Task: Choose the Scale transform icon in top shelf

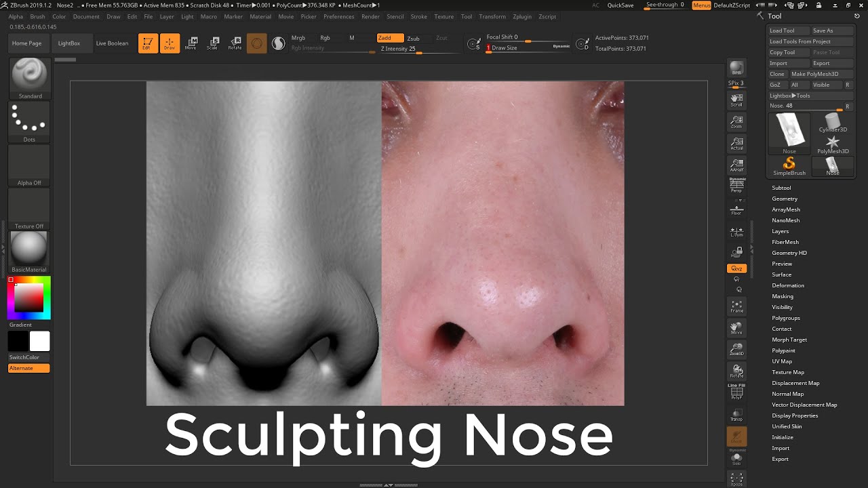Action: [213, 43]
